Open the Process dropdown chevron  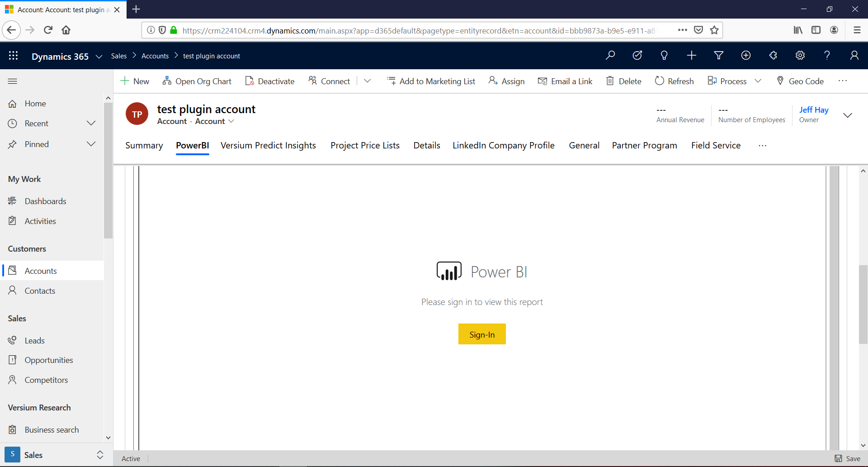click(758, 81)
